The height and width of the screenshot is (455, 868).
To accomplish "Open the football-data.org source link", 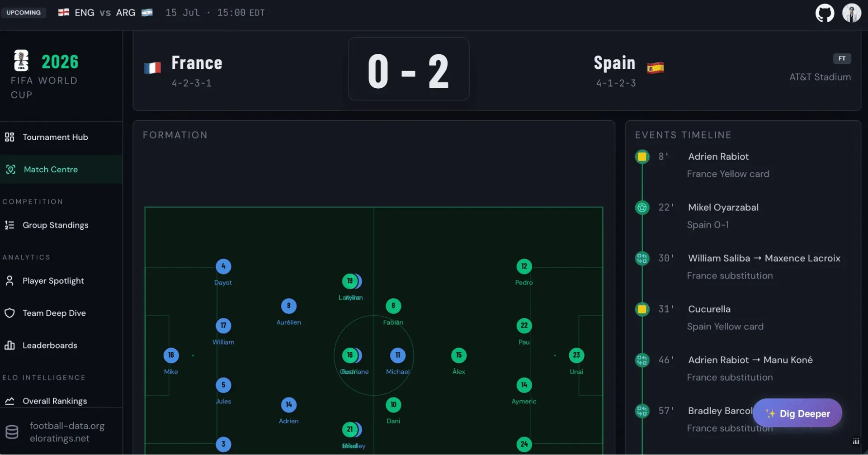I will (x=67, y=426).
